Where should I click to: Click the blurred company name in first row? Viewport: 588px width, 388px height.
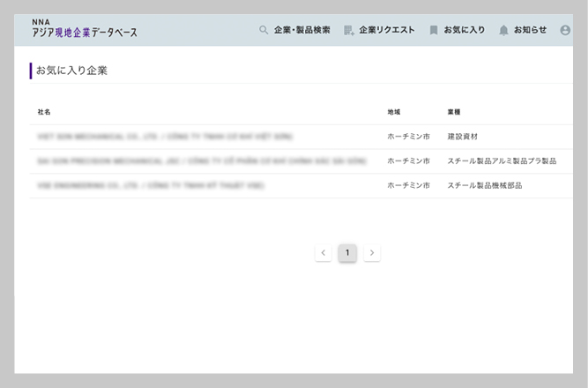[165, 137]
